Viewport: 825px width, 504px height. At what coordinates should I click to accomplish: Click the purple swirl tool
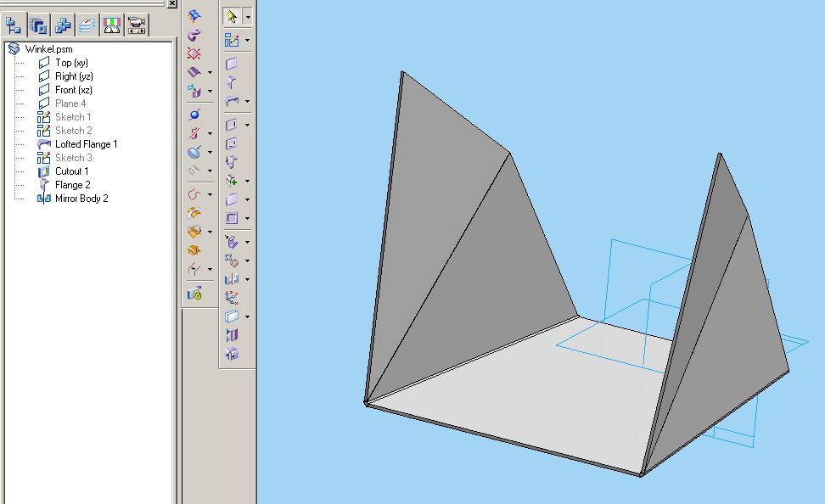pos(194,35)
